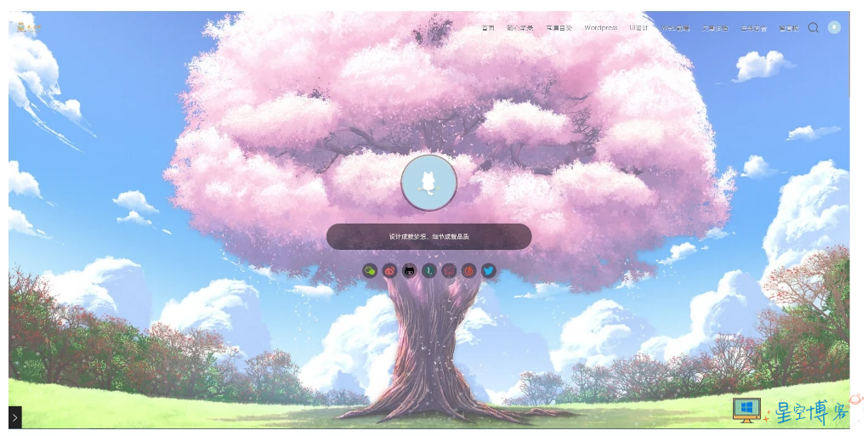Viewport: 868px width, 436px height.
Task: Open the Wordpress nav item
Action: [600, 28]
